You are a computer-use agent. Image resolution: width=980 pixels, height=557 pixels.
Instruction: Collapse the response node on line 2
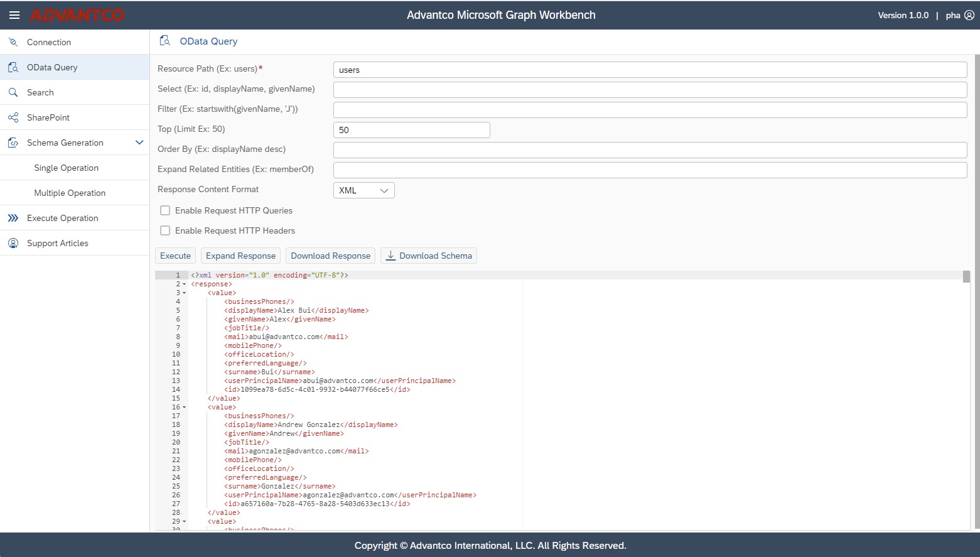coord(184,284)
